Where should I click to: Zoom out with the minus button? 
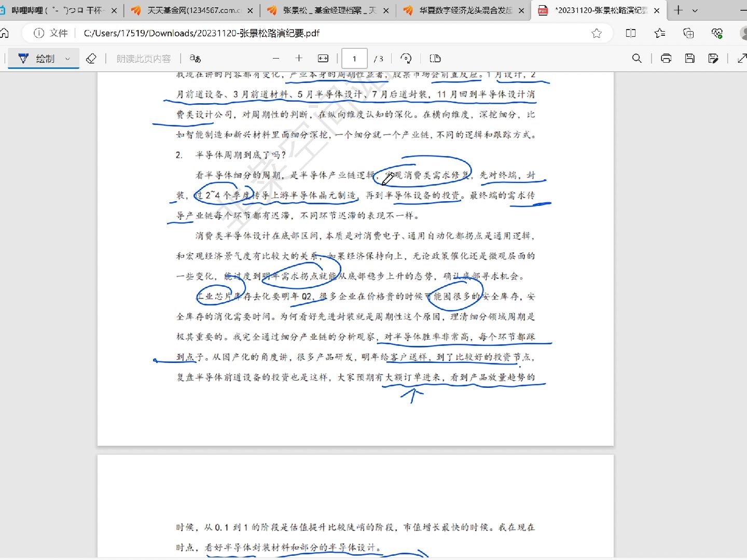pyautogui.click(x=276, y=59)
